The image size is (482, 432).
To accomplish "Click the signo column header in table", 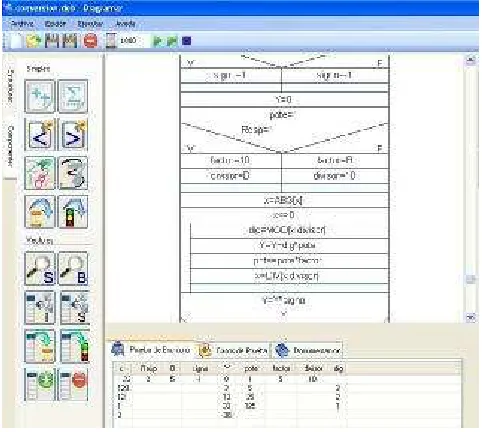I will tap(200, 368).
